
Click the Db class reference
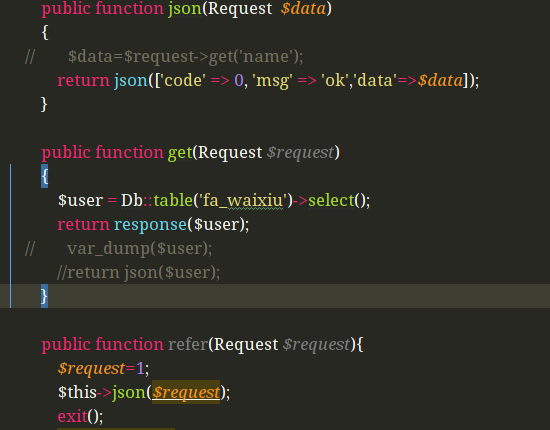tap(132, 201)
